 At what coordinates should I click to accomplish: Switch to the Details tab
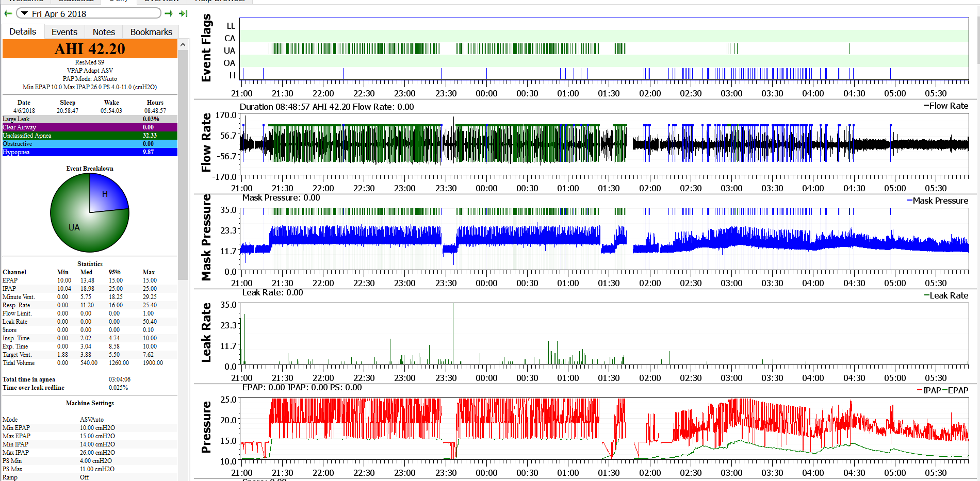coord(23,31)
